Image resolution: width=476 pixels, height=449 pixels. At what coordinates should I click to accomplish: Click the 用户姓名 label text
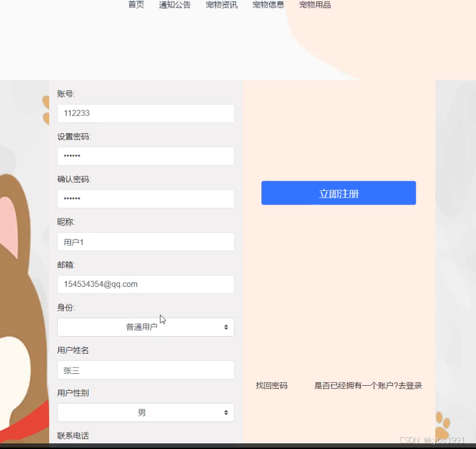(x=73, y=350)
